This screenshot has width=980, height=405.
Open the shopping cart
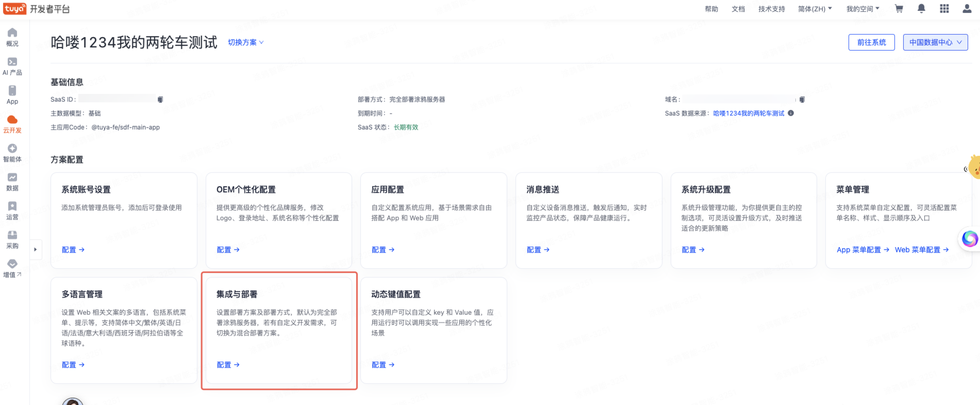[899, 8]
